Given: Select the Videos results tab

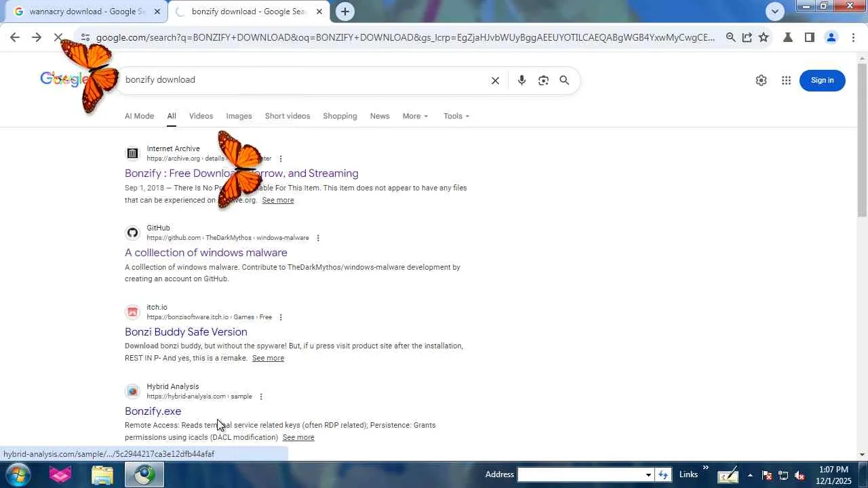Looking at the screenshot, I should (201, 116).
